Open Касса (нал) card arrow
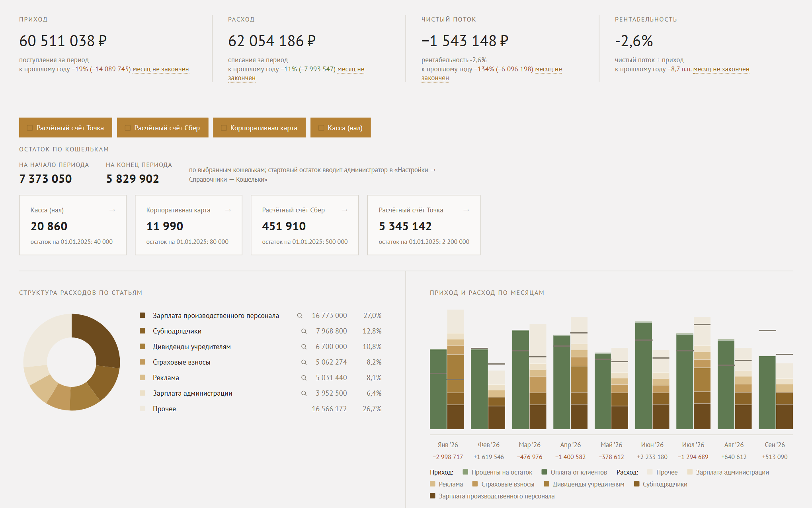This screenshot has width=812, height=508. point(112,210)
